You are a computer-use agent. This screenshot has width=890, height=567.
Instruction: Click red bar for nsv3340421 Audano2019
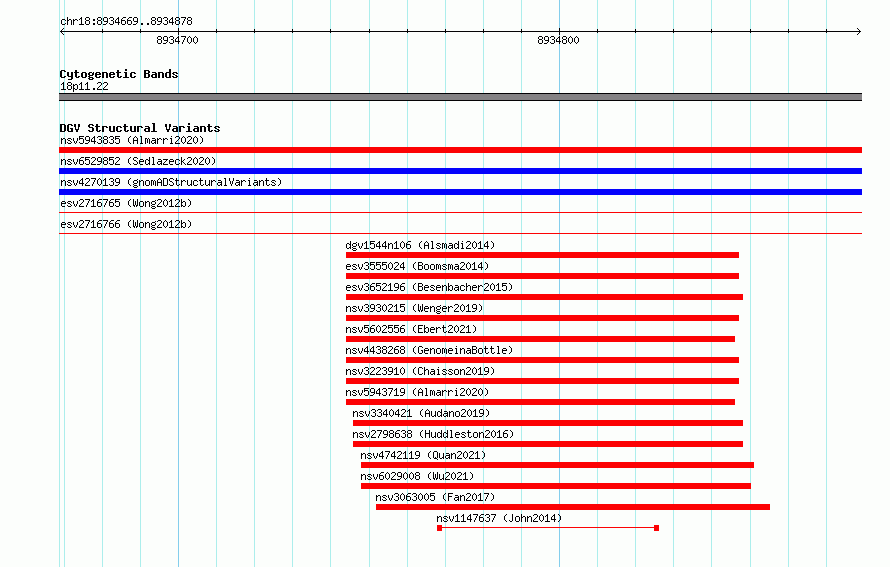pyautogui.click(x=548, y=423)
